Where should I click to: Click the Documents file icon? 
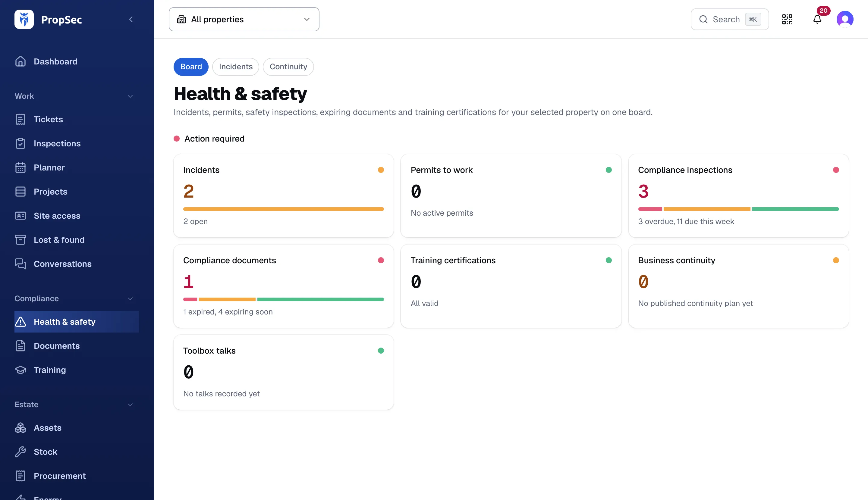coord(20,346)
